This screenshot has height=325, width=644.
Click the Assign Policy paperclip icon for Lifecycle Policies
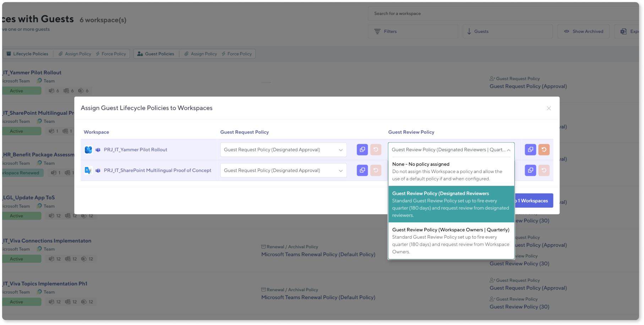point(61,54)
